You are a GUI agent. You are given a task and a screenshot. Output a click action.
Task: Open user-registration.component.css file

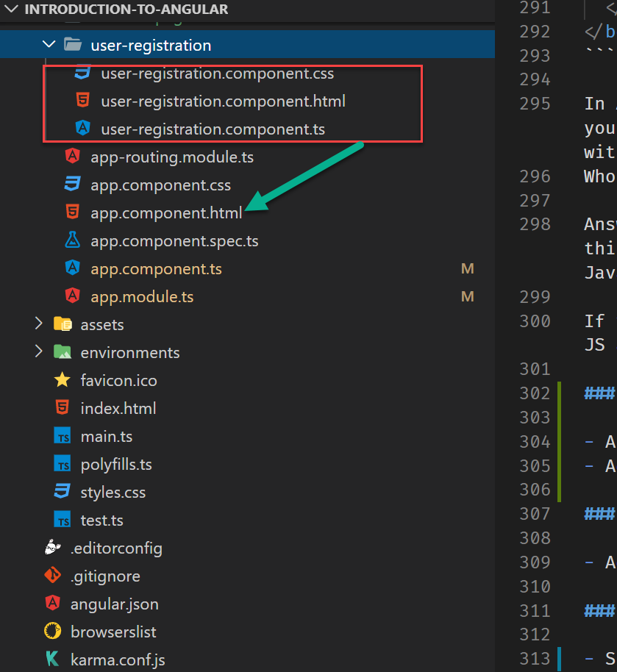217,74
